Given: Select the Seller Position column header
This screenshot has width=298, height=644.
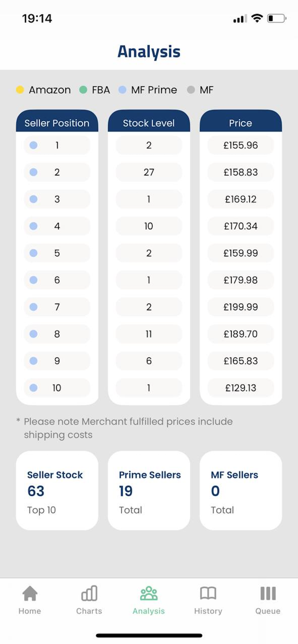Looking at the screenshot, I should (57, 123).
